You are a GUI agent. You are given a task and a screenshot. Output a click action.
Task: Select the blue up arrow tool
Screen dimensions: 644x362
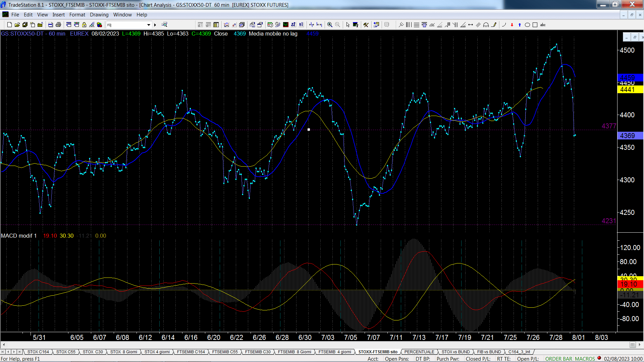click(x=520, y=25)
